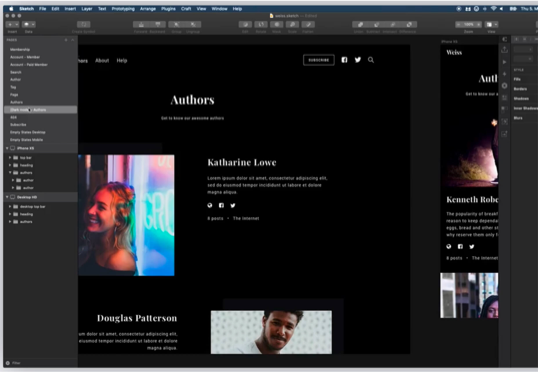The width and height of the screenshot is (538, 372).
Task: Click the Authors page title
Action: 192,100
